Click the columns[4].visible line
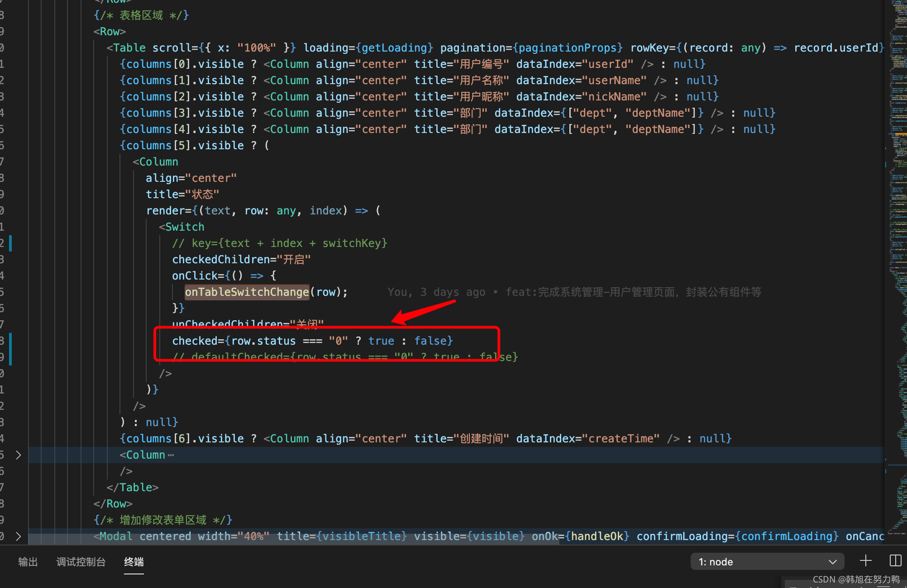Screen dimensions: 907x588 (448, 129)
